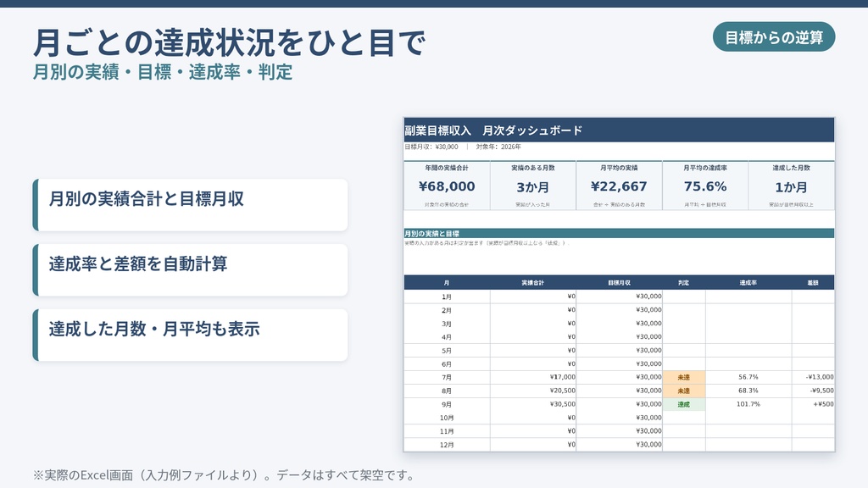Click the 75.6% average achievement value
This screenshot has width=868, height=488.
click(705, 186)
